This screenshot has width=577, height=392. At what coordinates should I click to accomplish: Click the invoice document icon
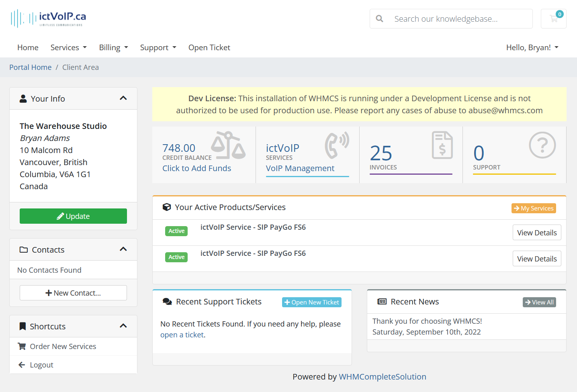(442, 145)
